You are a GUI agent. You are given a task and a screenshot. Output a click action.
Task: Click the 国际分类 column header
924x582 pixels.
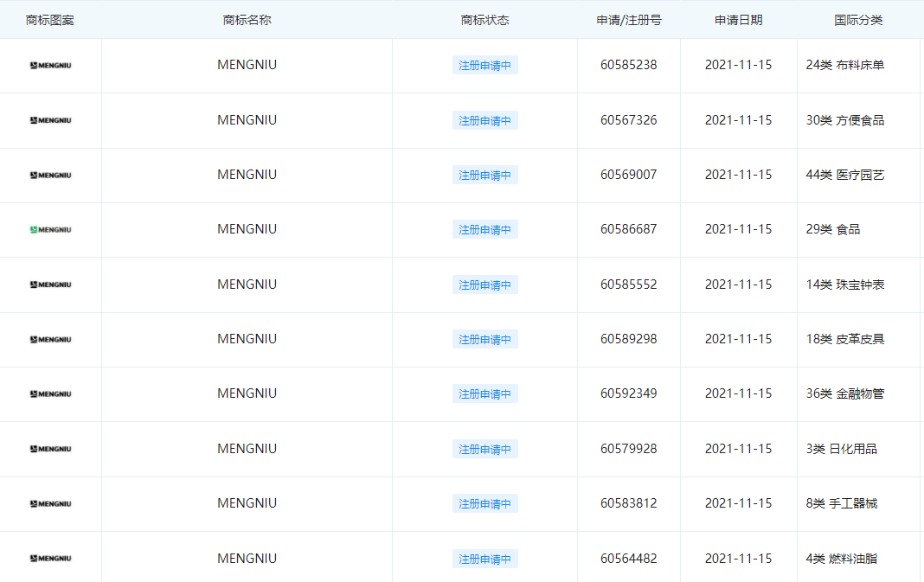(858, 20)
